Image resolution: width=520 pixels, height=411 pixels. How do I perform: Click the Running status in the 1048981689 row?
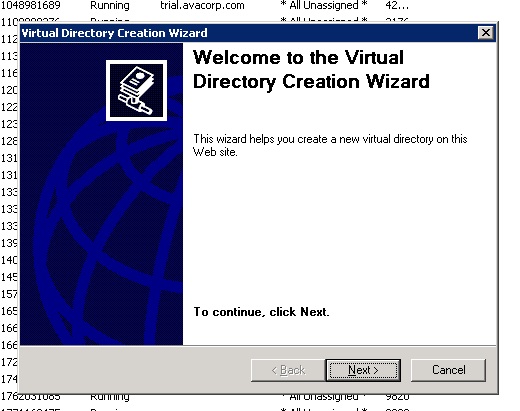[110, 5]
